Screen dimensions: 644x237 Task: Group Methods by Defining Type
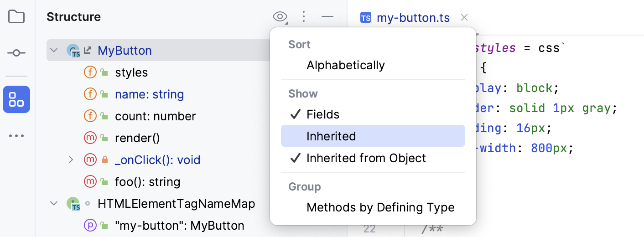[x=380, y=207]
